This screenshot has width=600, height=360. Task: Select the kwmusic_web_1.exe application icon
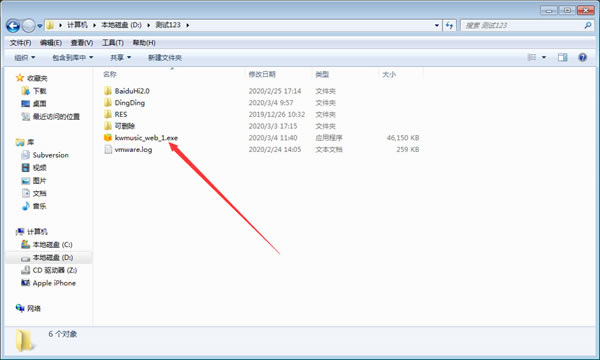point(108,137)
